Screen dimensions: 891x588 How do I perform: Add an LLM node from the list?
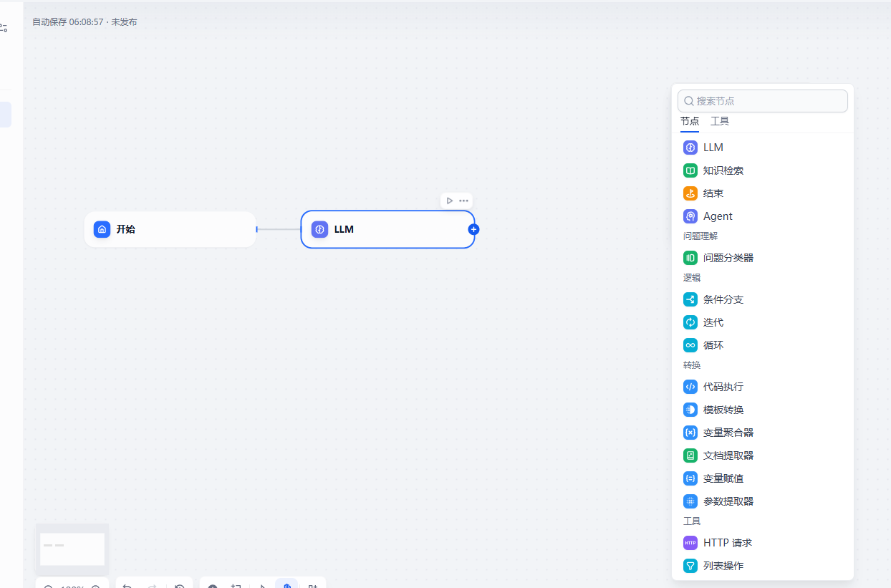click(x=762, y=148)
